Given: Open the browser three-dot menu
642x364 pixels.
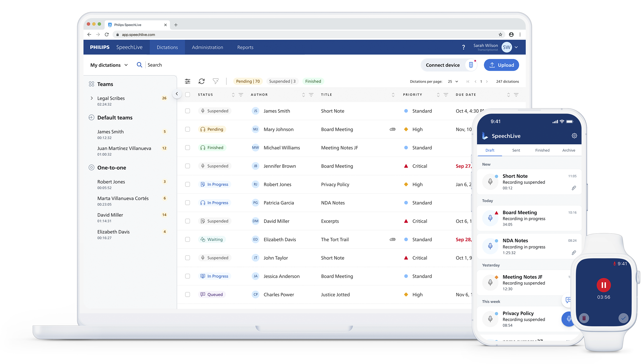Looking at the screenshot, I should tap(520, 35).
